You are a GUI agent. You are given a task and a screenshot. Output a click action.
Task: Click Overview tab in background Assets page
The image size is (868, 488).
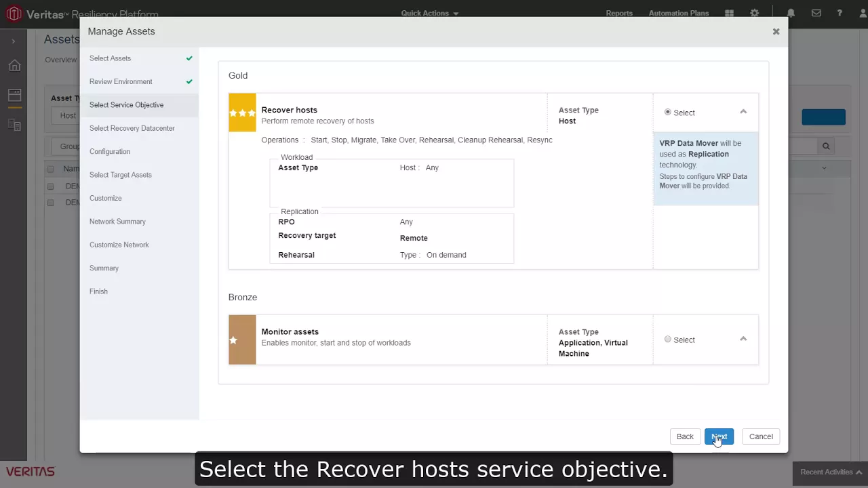pos(61,60)
